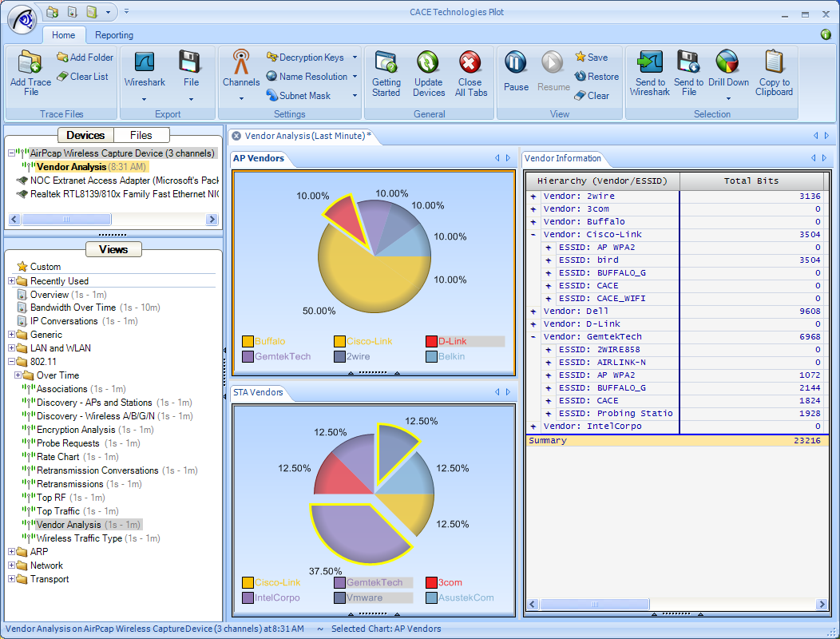The image size is (840, 639).
Task: Pause the live view
Action: [515, 63]
